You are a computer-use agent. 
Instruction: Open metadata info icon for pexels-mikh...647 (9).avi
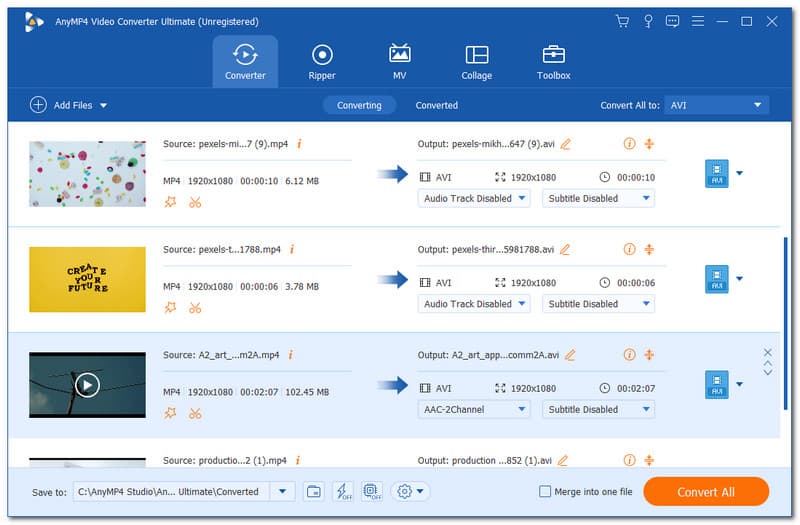[630, 143]
